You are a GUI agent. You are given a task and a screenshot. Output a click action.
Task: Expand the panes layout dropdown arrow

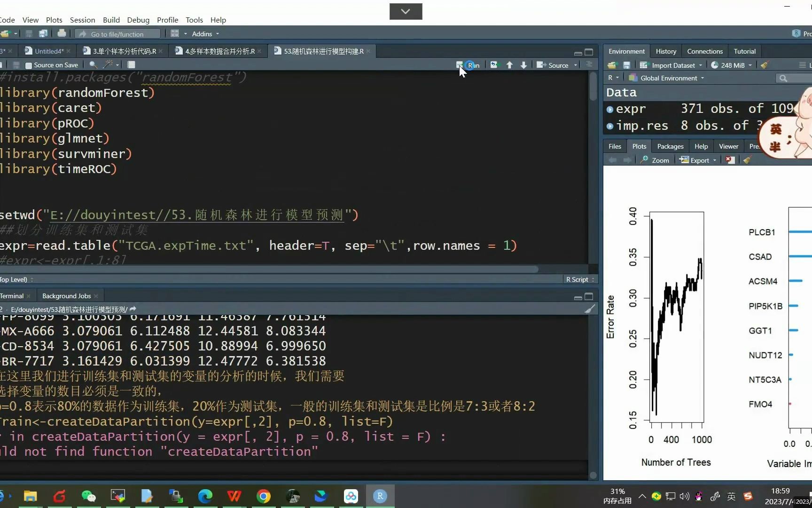click(x=185, y=34)
